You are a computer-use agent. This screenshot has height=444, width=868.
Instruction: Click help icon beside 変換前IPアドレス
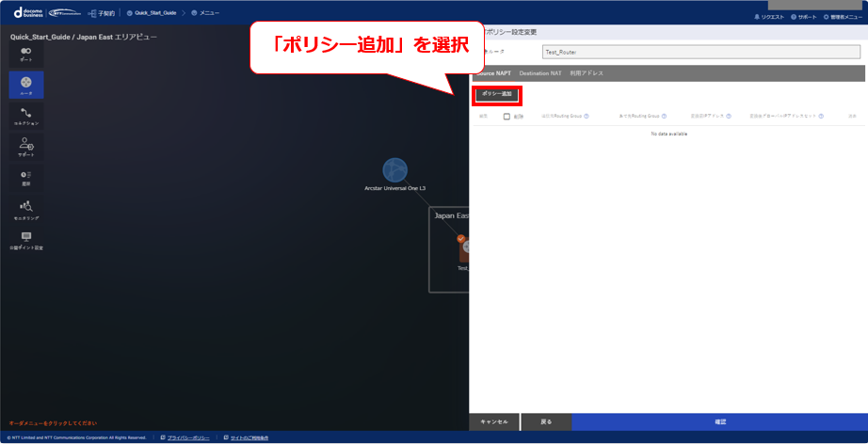pos(729,117)
